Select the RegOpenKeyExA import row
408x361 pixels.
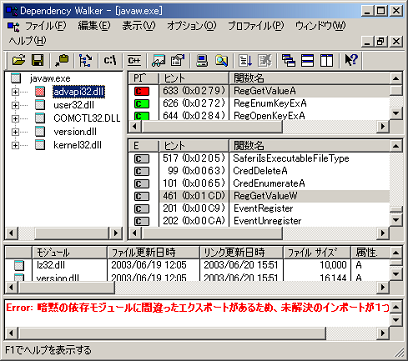point(259,116)
